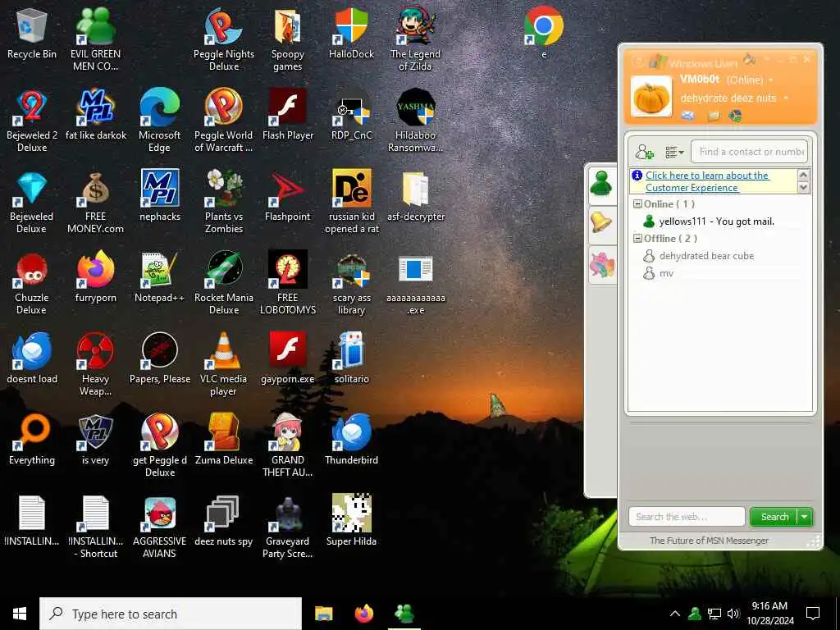Switch to the green buddy side tab

point(601,184)
